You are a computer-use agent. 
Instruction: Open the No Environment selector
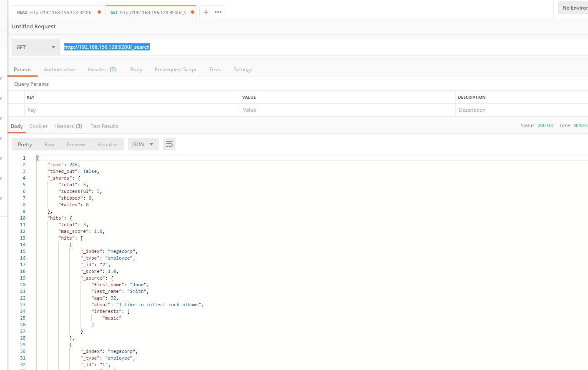click(x=574, y=7)
